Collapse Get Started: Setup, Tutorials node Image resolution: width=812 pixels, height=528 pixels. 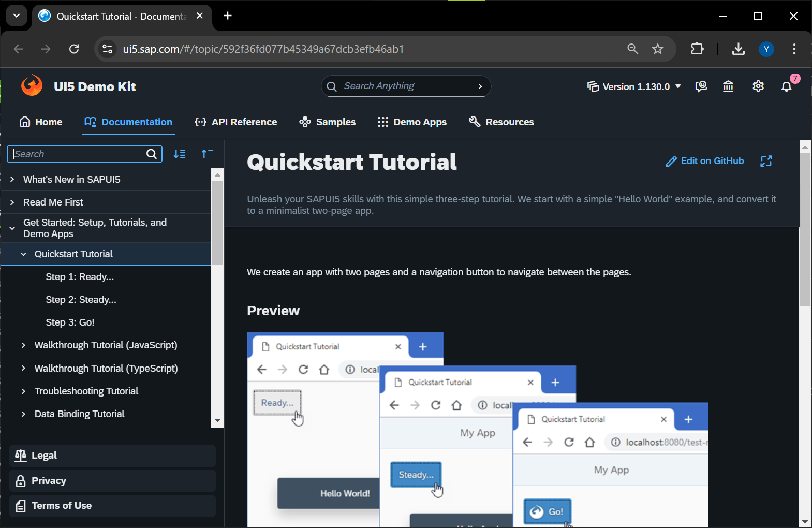12,228
